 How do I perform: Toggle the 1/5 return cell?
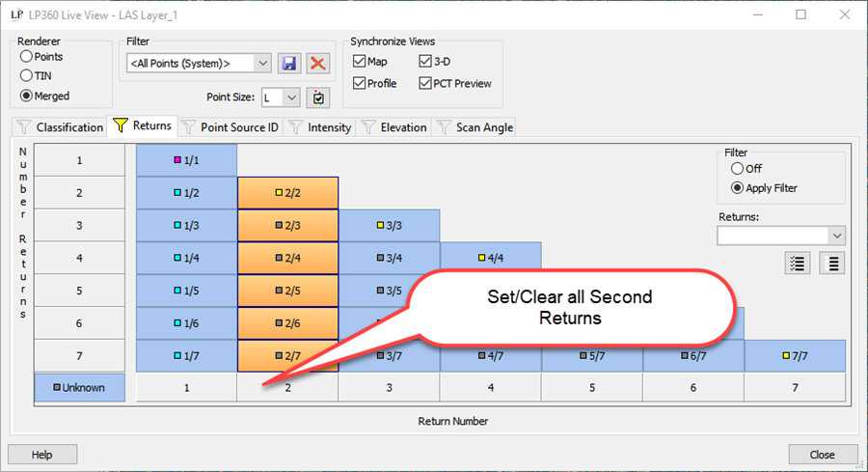pyautogui.click(x=186, y=291)
